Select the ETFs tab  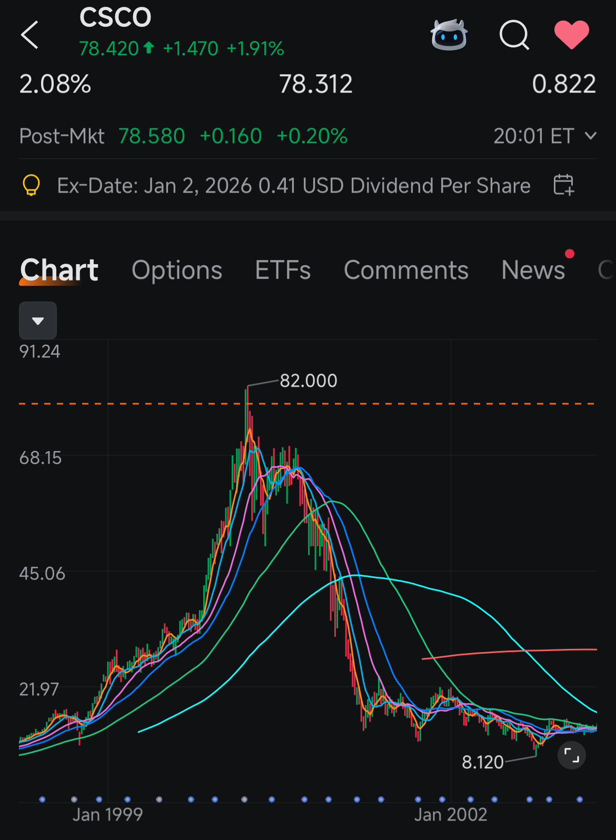click(x=283, y=271)
